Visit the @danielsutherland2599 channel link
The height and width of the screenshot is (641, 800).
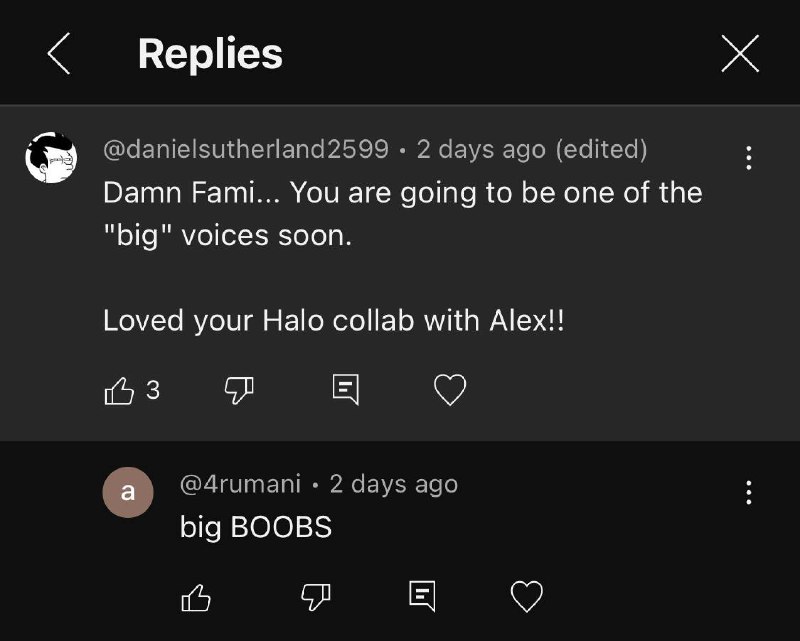click(x=245, y=149)
